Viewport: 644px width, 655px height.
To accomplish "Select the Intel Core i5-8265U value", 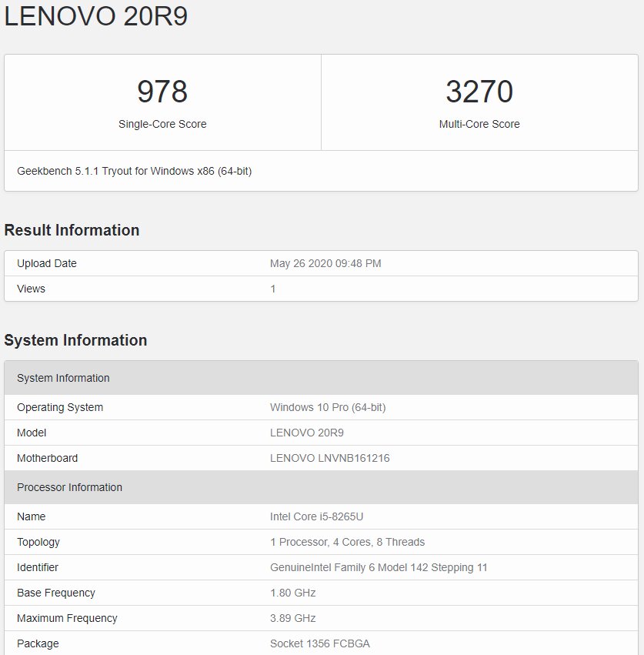I will click(316, 516).
